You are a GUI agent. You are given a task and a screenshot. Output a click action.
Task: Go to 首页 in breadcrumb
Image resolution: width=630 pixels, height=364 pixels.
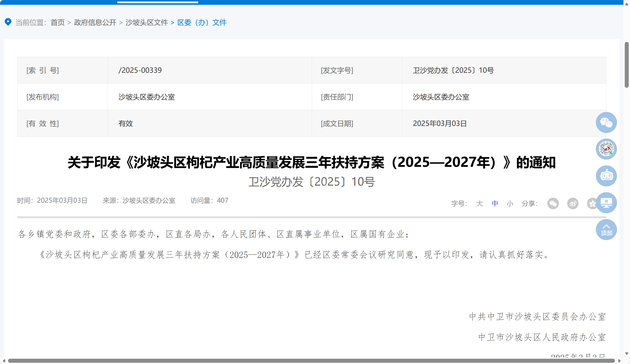click(x=58, y=23)
